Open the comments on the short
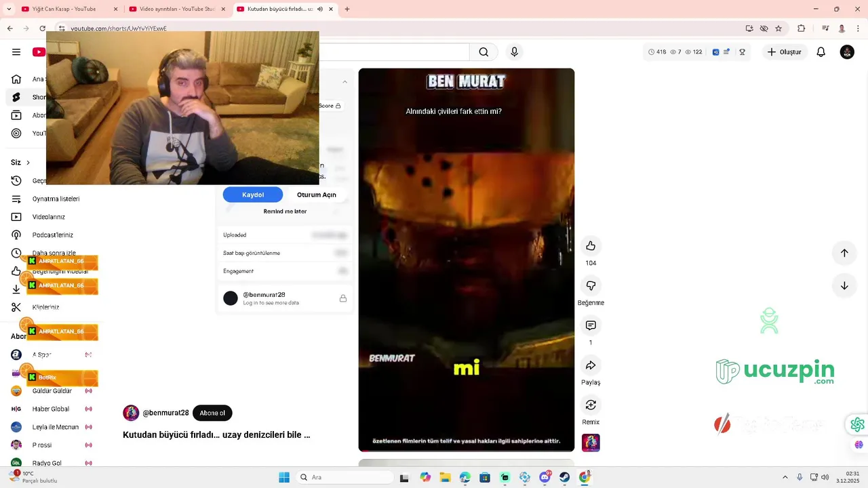The height and width of the screenshot is (488, 868). pos(591,325)
